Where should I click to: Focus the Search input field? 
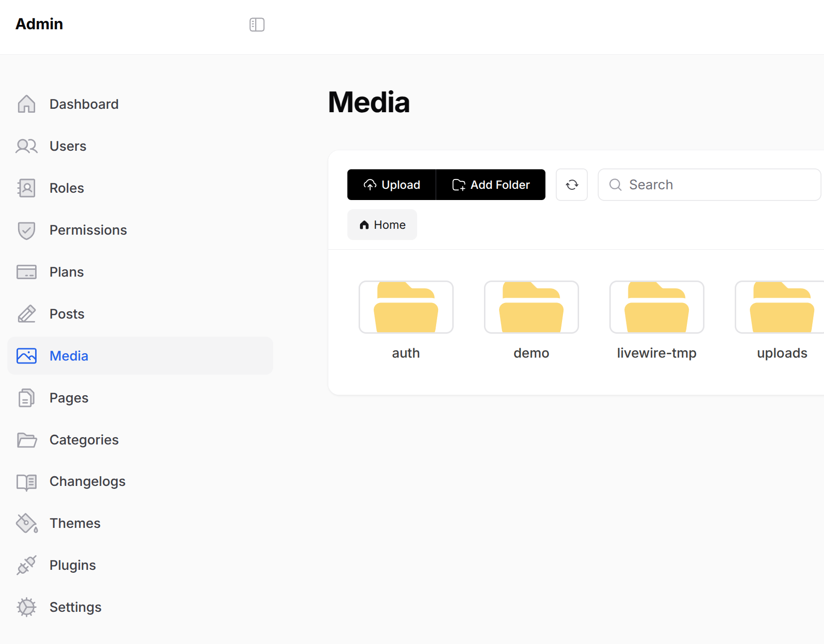pos(709,184)
